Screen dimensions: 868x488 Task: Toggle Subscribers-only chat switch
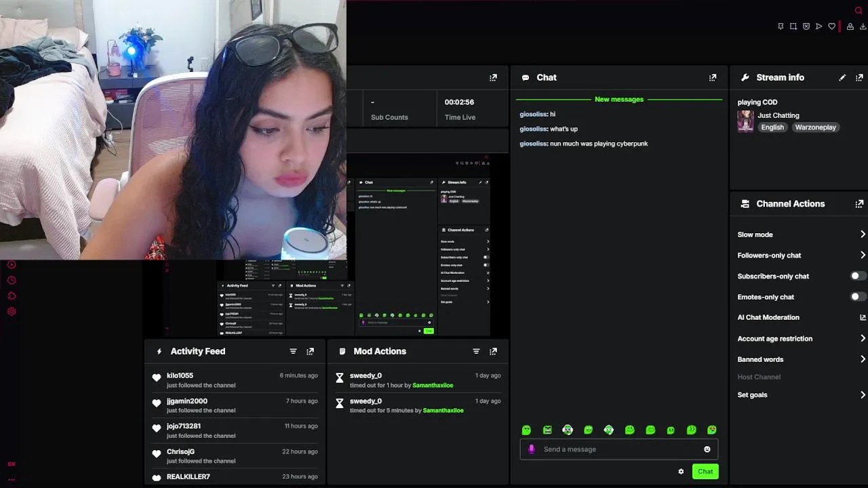[857, 276]
